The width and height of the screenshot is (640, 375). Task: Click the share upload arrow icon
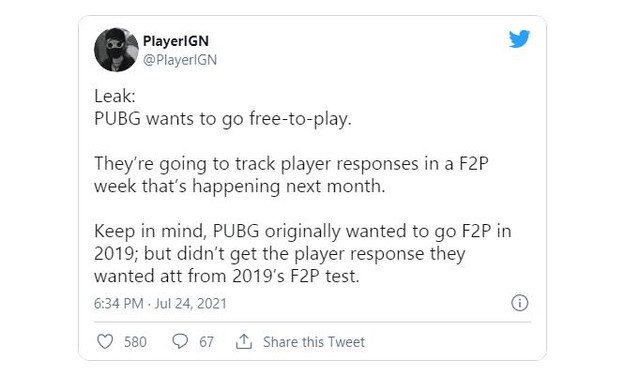(x=244, y=342)
